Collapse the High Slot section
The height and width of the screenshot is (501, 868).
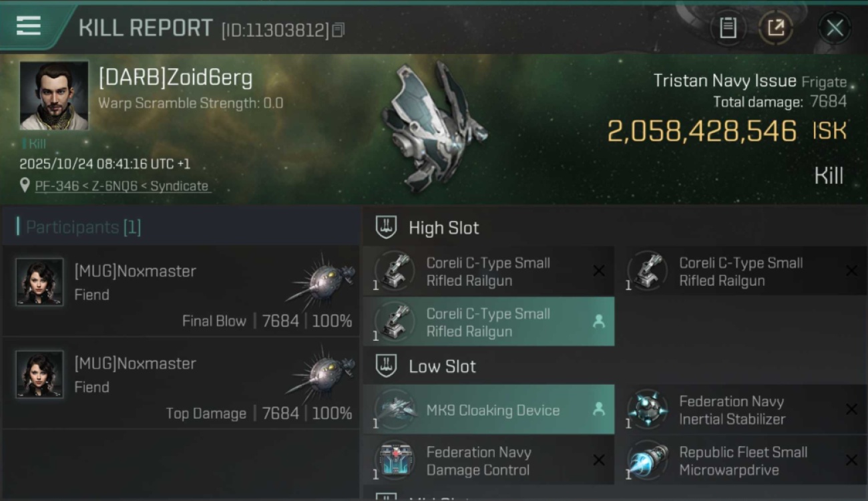pos(387,227)
